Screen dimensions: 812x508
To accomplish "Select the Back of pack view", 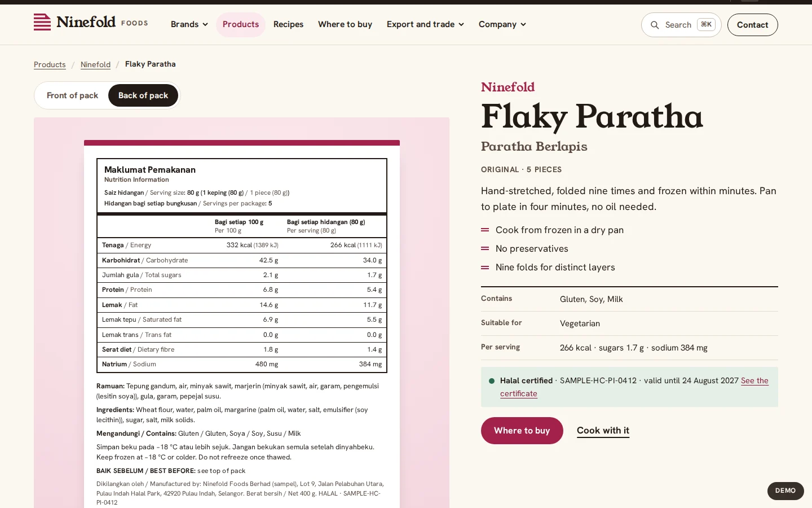I will 143,95.
